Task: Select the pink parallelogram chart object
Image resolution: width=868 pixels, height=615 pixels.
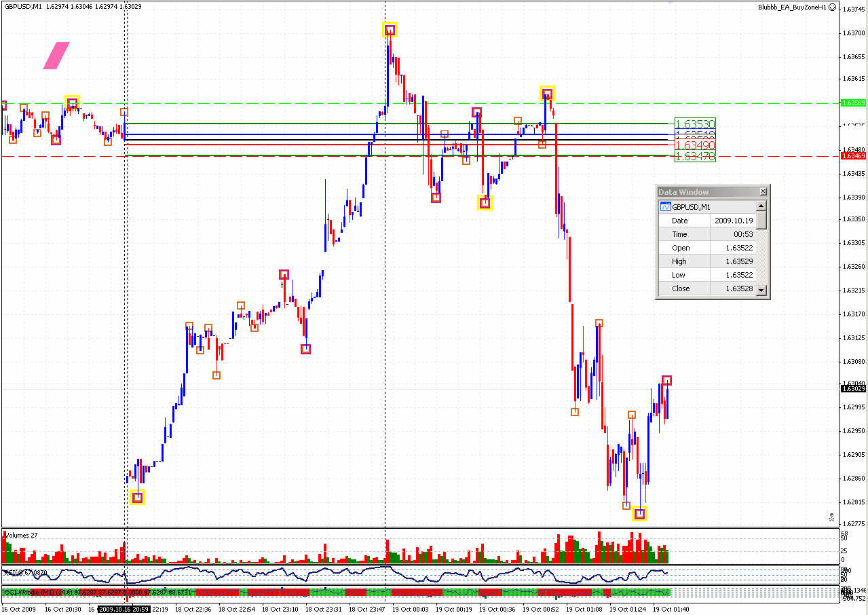Action: (x=56, y=56)
